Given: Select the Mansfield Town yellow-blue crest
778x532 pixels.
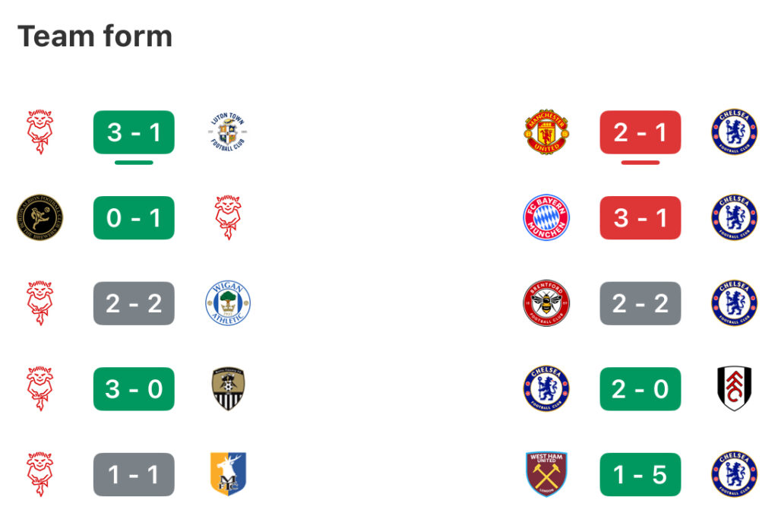Looking at the screenshot, I should point(227,474).
